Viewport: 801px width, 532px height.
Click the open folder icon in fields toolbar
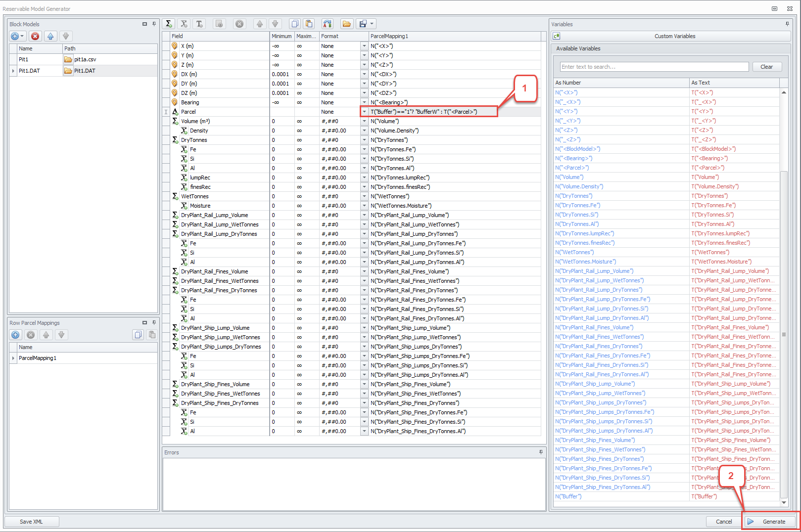click(x=347, y=24)
